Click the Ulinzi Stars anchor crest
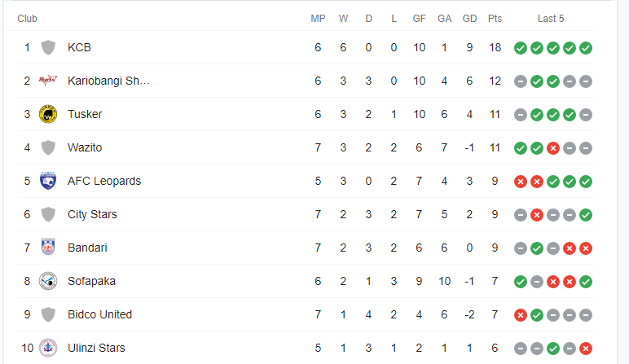Viewport: 629px width, 364px height. [x=48, y=348]
